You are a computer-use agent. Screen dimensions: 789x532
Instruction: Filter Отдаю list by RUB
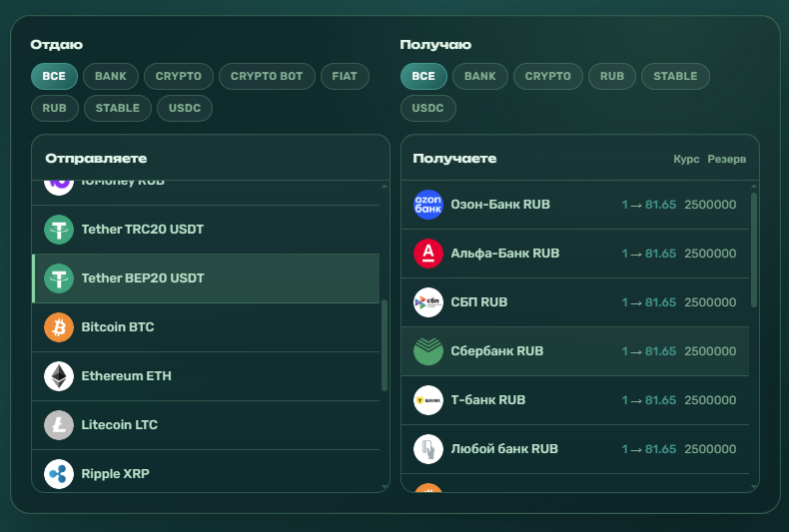pos(54,108)
